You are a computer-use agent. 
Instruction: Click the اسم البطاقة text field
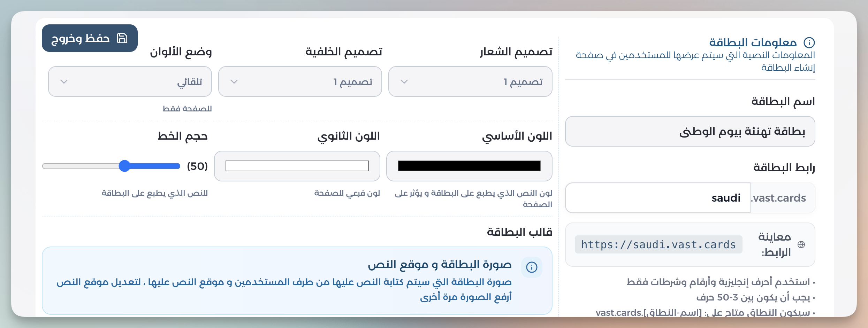690,131
